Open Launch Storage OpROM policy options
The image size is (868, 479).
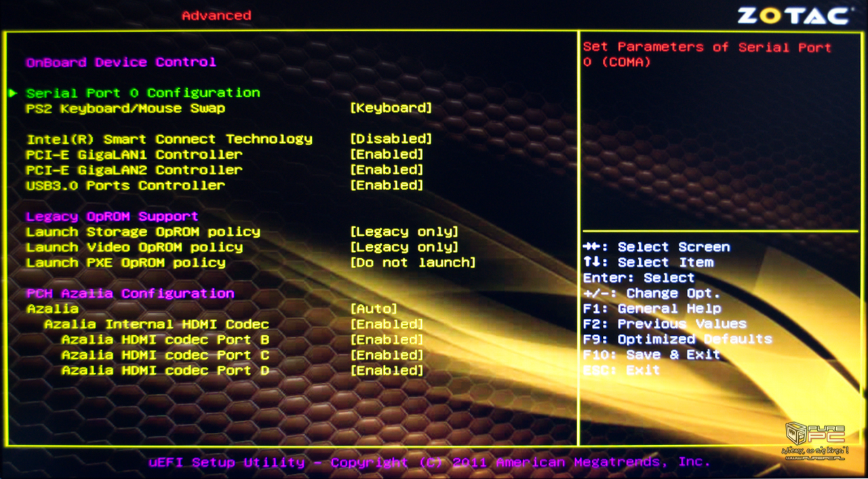404,232
